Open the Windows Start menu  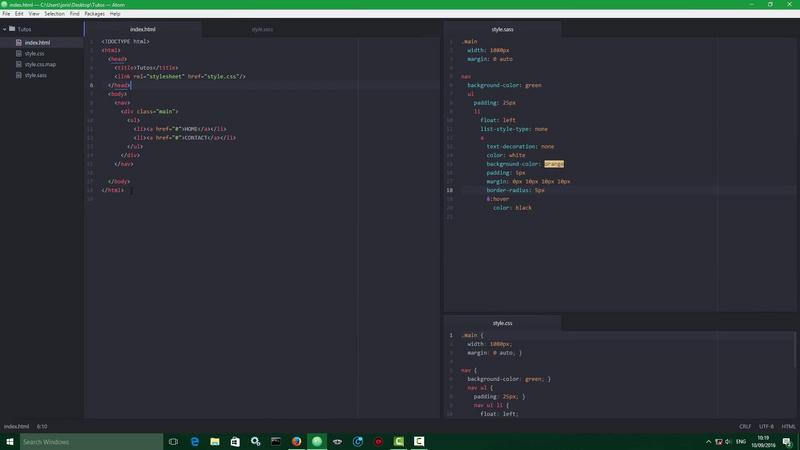[x=10, y=441]
